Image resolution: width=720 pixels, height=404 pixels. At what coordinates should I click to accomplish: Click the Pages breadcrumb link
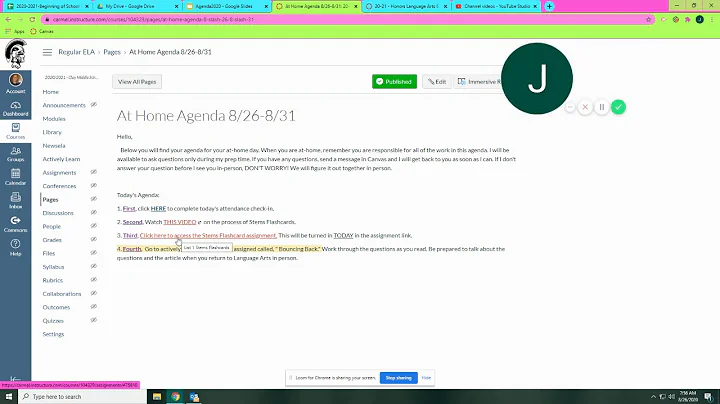pos(112,52)
